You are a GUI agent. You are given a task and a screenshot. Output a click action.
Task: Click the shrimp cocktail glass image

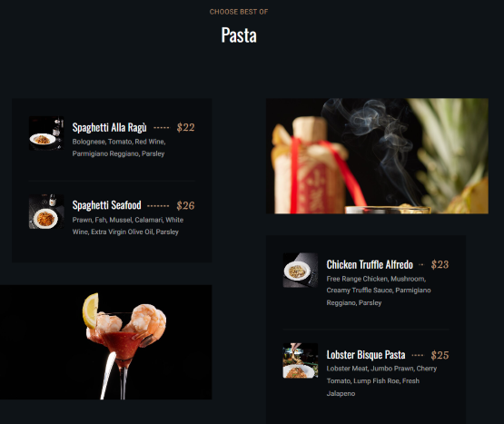105,342
